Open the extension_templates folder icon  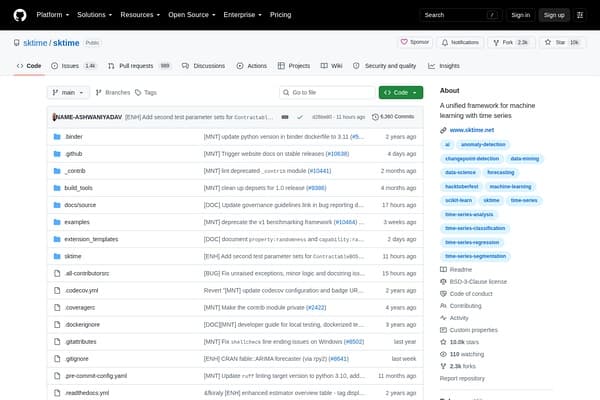pos(57,239)
